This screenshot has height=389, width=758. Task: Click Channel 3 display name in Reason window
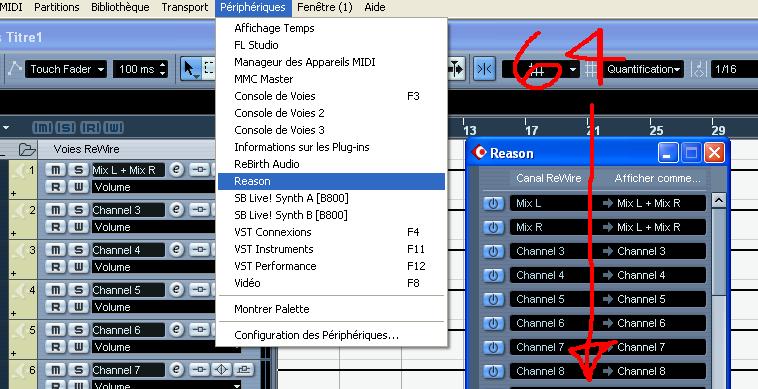641,251
